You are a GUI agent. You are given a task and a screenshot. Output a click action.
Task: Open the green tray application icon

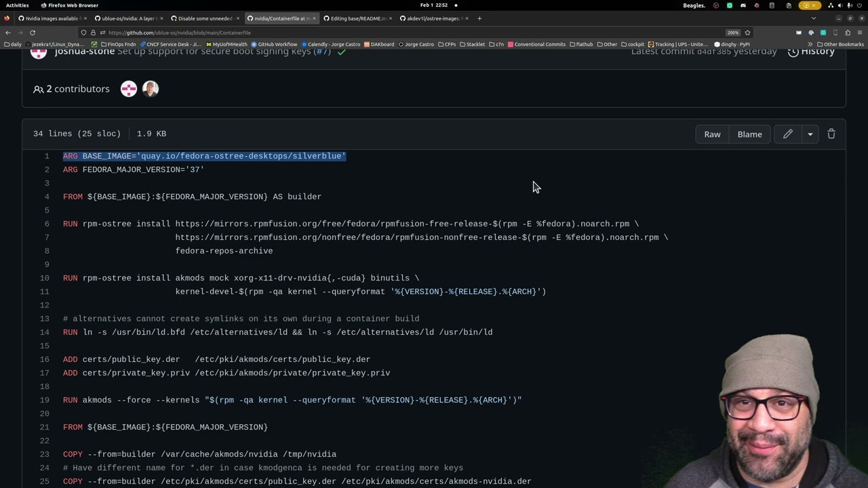coord(730,5)
